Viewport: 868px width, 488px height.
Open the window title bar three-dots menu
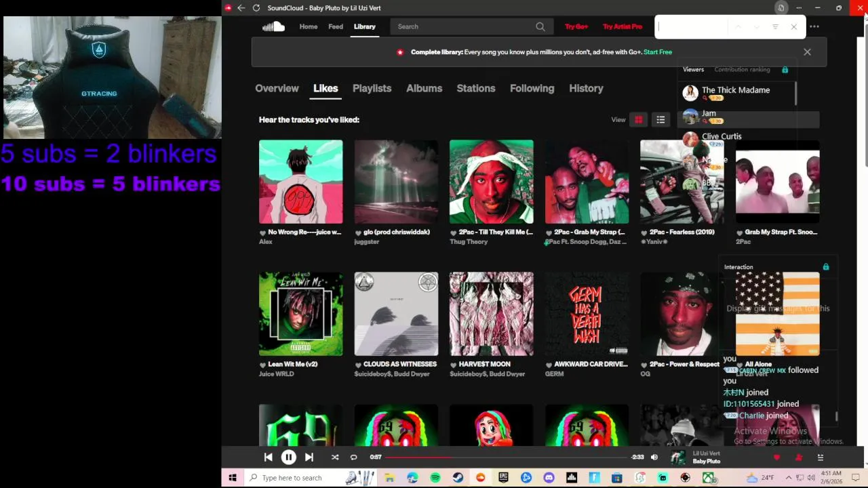point(800,8)
